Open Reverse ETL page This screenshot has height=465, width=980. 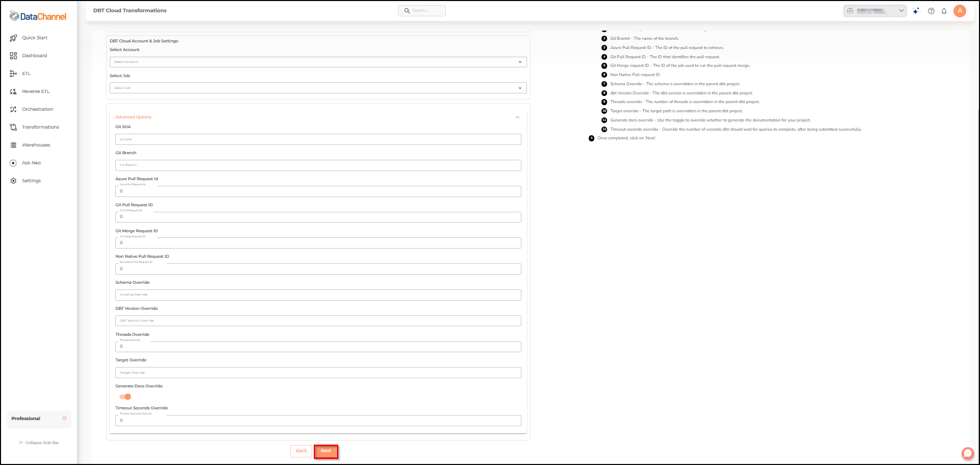click(36, 91)
